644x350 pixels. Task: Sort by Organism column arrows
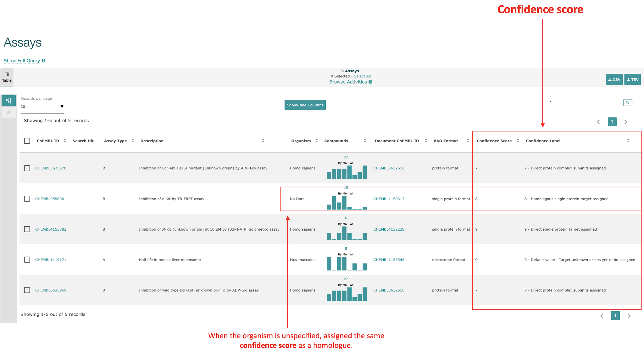[317, 141]
